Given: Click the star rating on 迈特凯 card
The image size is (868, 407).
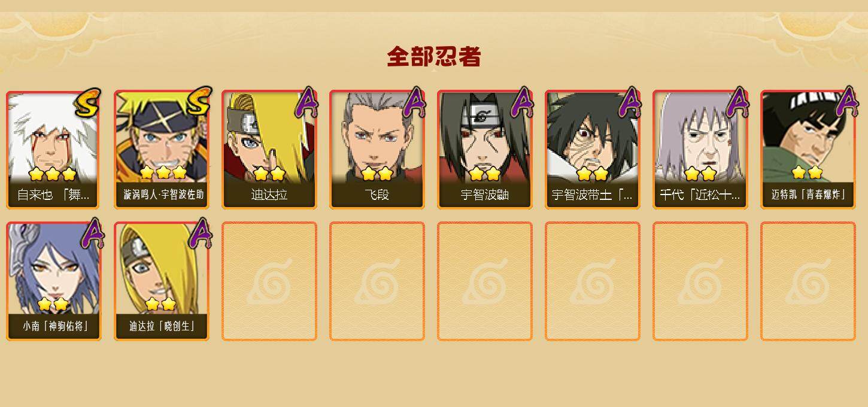Looking at the screenshot, I should [806, 173].
